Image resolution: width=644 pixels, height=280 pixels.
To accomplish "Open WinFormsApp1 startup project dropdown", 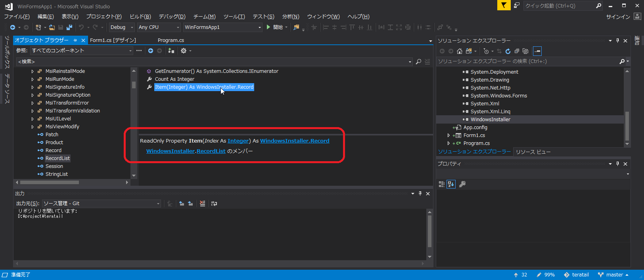I will [223, 27].
